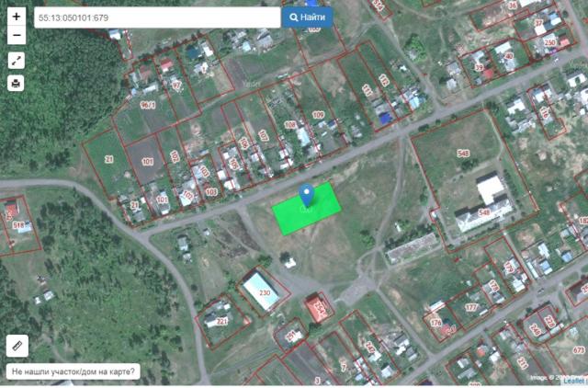
Task: Select parcel labeled 106
Action: [x=243, y=143]
